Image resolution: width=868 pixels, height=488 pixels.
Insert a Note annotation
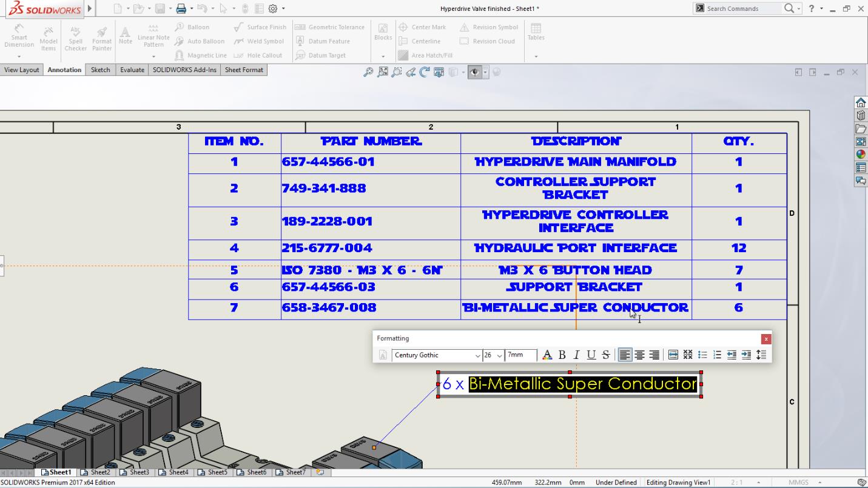125,38
